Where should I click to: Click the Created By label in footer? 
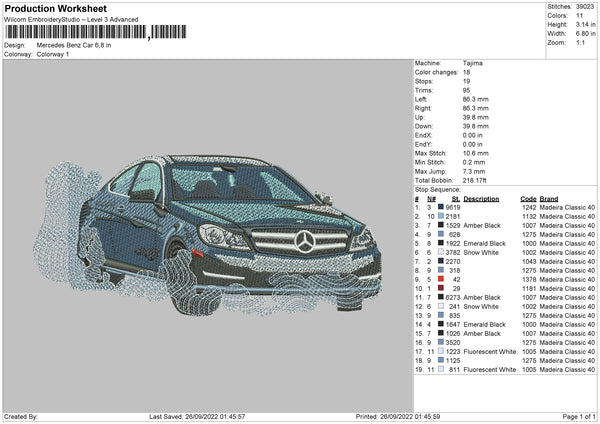[x=21, y=417]
